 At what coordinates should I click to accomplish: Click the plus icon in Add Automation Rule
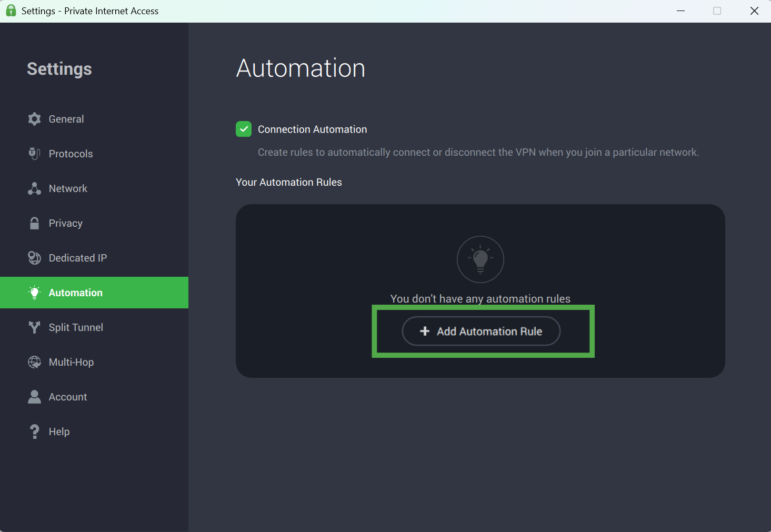pyautogui.click(x=425, y=331)
